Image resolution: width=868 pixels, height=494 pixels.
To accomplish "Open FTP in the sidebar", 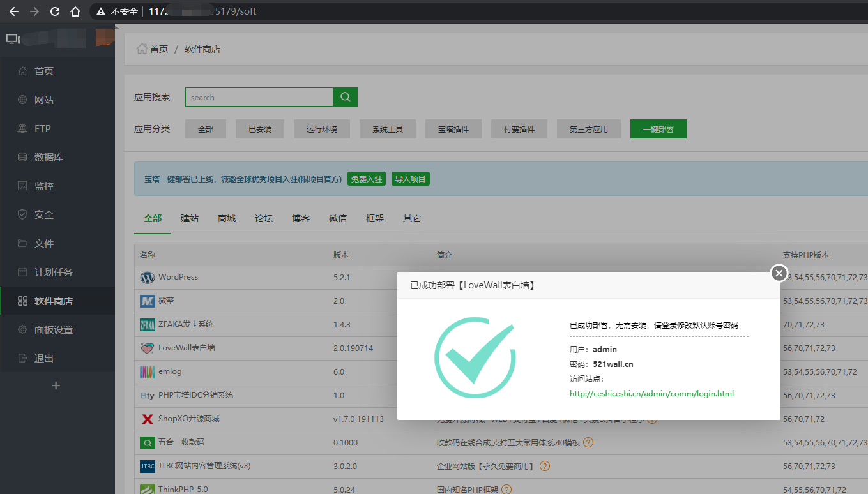I will 57,128.
